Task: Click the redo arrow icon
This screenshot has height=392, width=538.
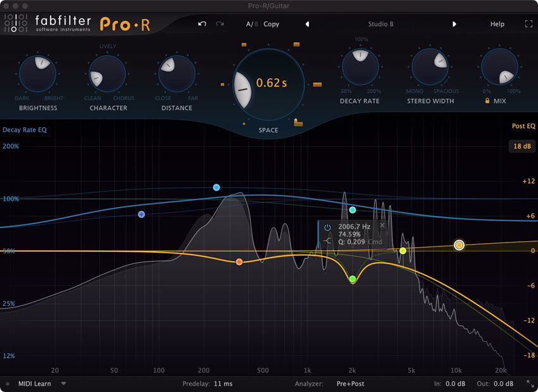Action: [x=220, y=23]
